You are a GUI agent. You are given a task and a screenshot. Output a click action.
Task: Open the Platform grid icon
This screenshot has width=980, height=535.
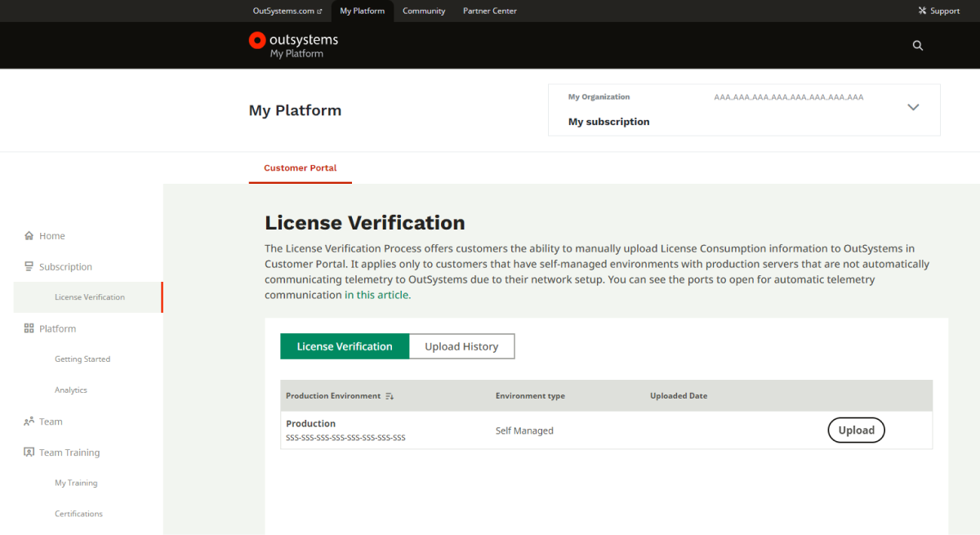click(28, 328)
